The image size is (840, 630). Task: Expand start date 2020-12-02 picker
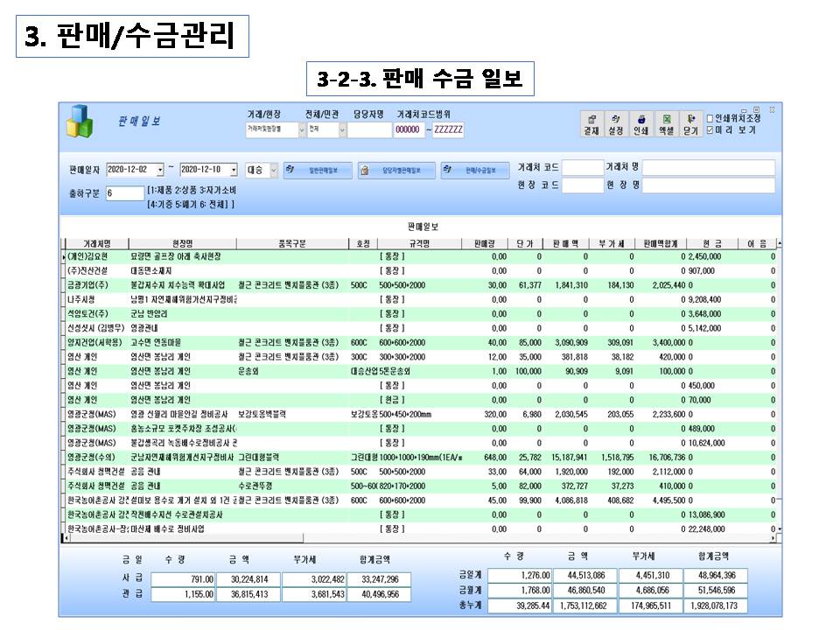click(x=159, y=170)
